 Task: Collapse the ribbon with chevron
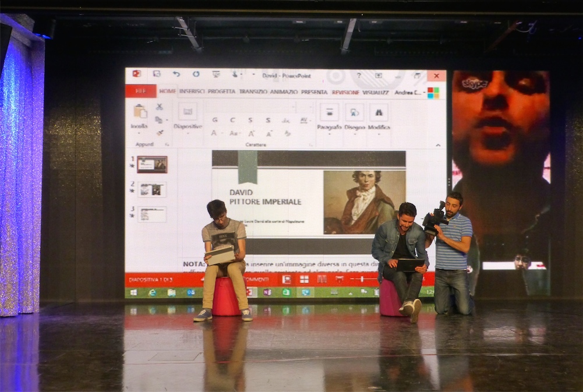click(438, 146)
